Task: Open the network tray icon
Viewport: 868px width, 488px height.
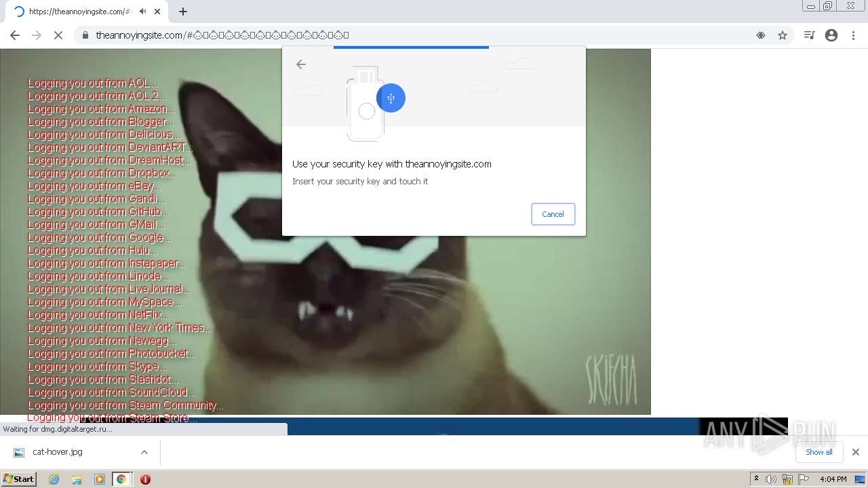Action: (787, 479)
